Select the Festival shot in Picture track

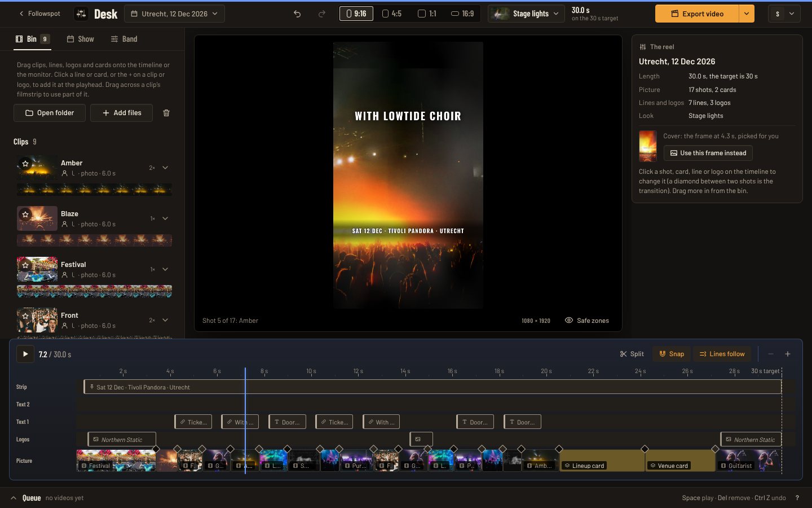116,461
